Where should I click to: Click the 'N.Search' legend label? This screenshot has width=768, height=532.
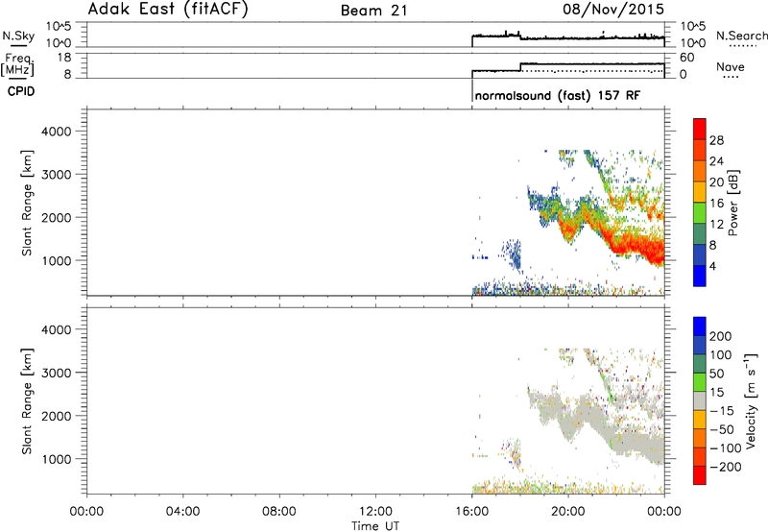pos(741,36)
